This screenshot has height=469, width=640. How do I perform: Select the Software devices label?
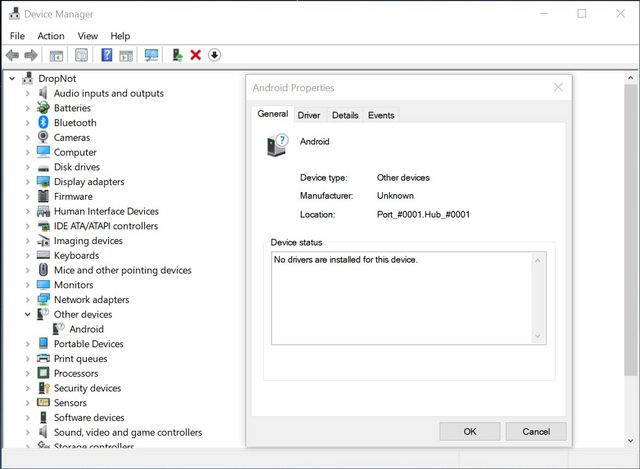click(x=89, y=418)
